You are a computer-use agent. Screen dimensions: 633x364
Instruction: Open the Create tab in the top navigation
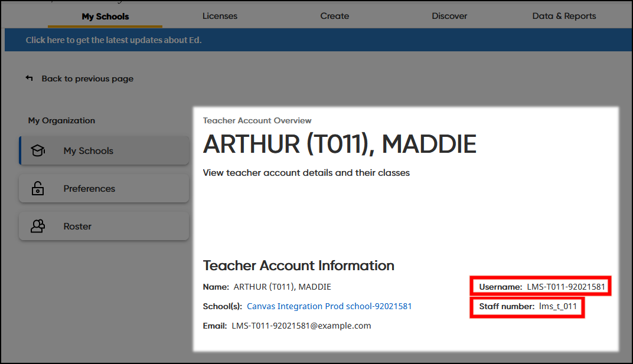click(334, 16)
